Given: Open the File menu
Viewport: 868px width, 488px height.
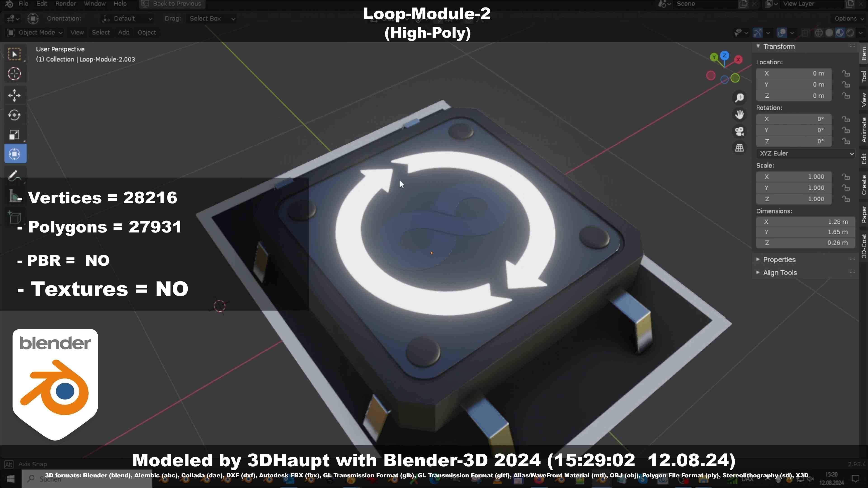Looking at the screenshot, I should click(23, 4).
